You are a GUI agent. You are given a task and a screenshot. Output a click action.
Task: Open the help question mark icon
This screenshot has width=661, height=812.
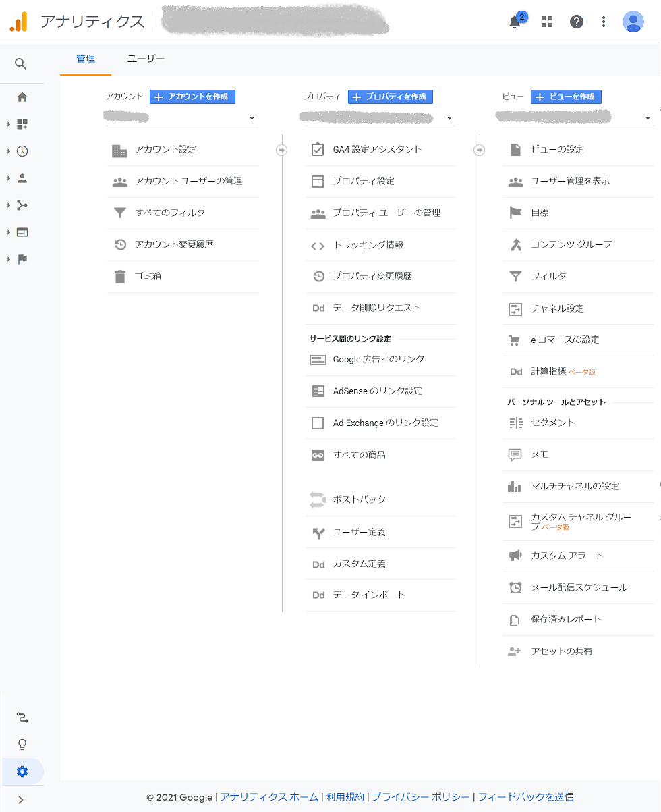577,22
